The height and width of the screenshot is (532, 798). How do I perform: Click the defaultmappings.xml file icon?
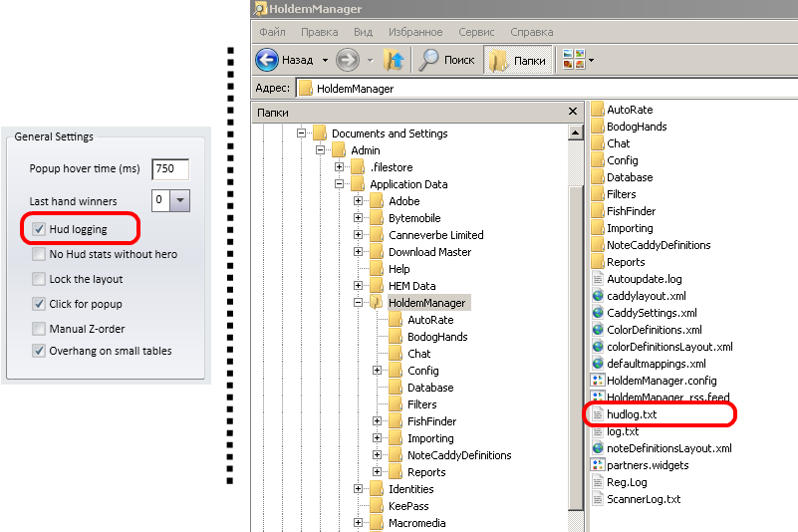coord(598,364)
